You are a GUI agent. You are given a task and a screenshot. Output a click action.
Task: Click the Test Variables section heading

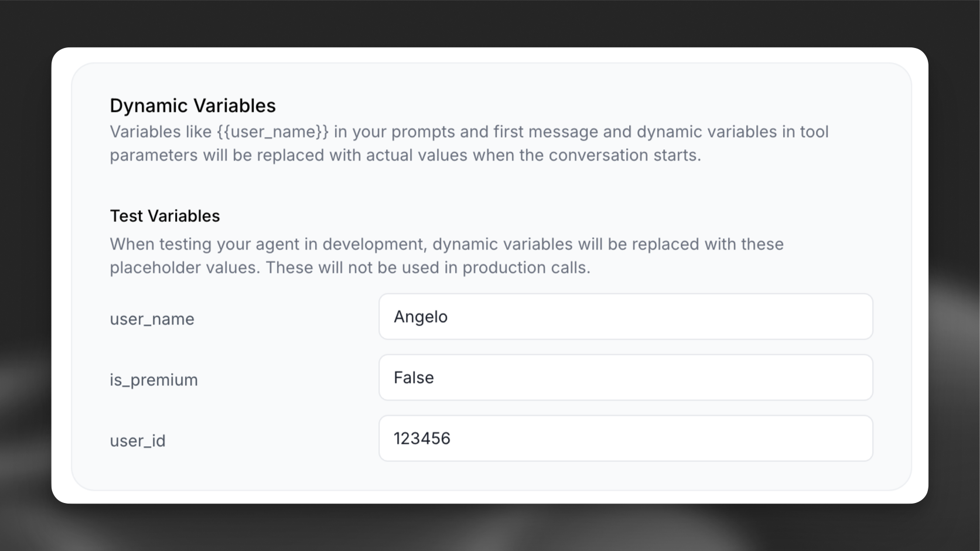[165, 215]
